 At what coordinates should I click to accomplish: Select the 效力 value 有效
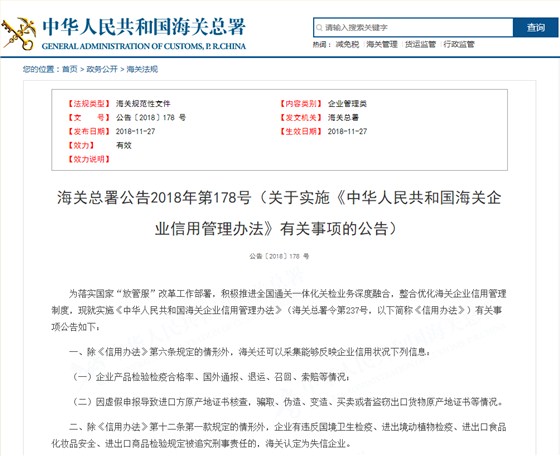click(x=124, y=145)
